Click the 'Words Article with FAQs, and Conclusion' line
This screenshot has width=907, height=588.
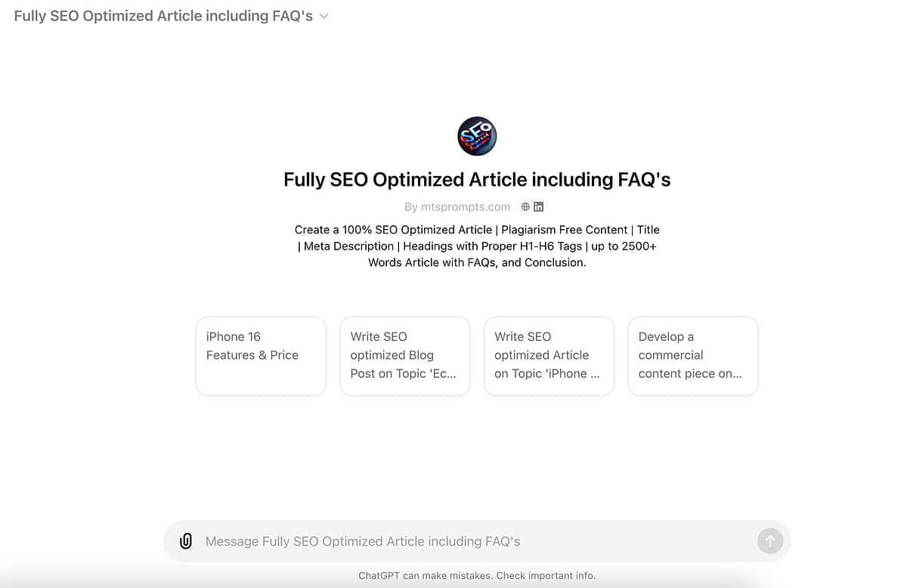[477, 263]
